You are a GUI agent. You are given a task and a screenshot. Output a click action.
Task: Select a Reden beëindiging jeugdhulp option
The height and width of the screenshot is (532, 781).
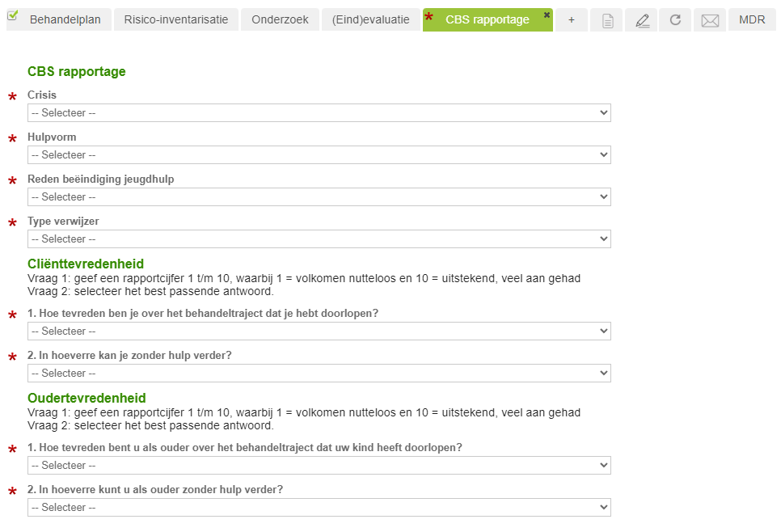coord(319,197)
